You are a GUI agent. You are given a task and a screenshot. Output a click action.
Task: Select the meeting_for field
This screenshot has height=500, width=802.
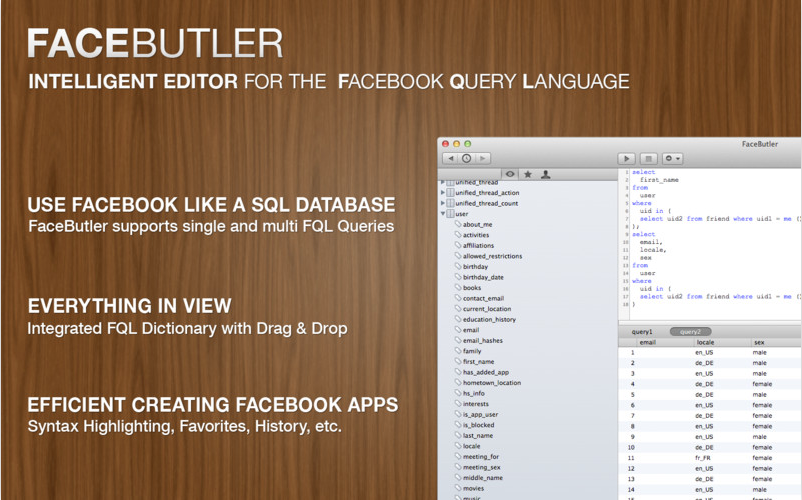(481, 457)
